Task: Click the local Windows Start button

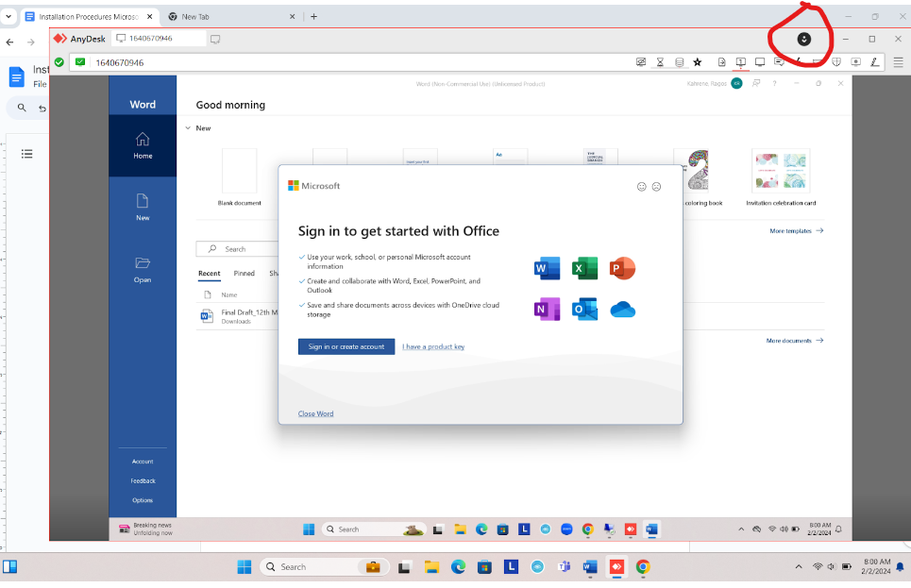Action: click(x=245, y=567)
